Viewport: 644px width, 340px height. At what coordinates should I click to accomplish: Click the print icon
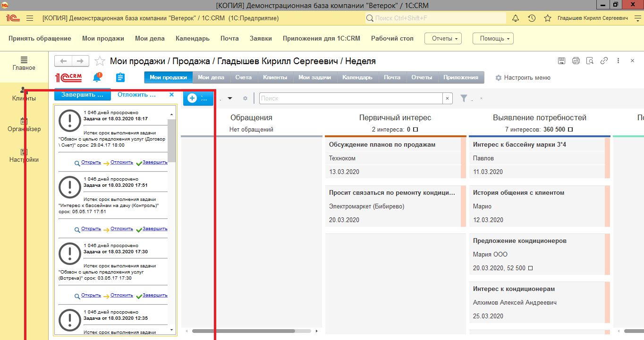click(x=576, y=61)
